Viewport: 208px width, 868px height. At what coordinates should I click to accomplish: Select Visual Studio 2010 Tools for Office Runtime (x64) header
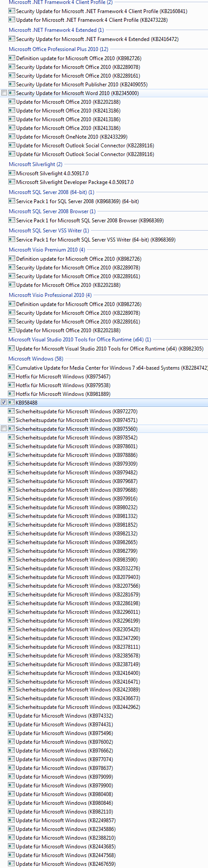pyautogui.click(x=80, y=340)
